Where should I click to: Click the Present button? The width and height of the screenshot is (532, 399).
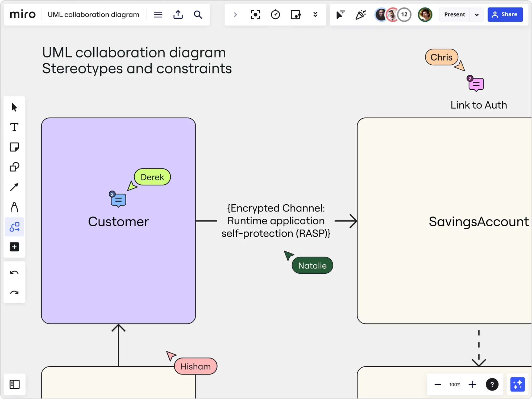[x=454, y=14]
